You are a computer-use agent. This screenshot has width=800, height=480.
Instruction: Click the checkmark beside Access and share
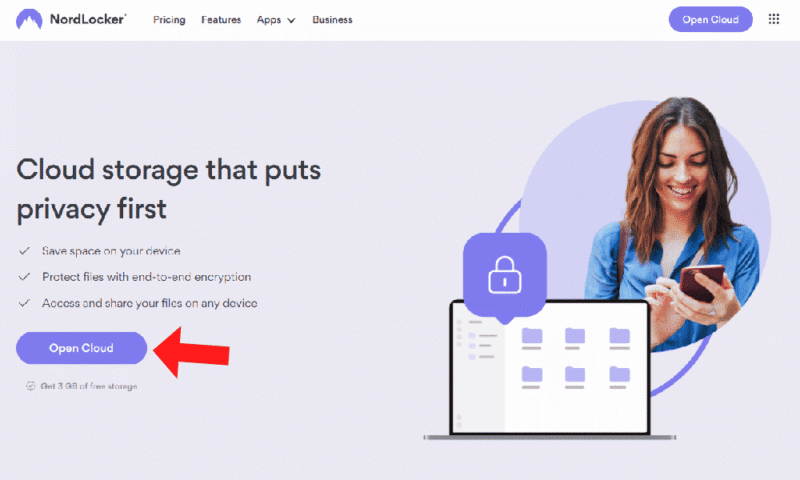coord(24,303)
